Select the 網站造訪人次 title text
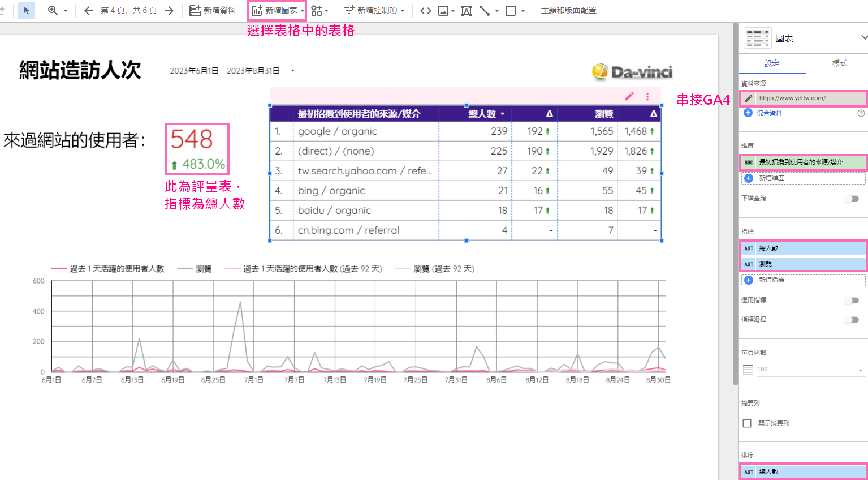The image size is (868, 480). tap(80, 70)
